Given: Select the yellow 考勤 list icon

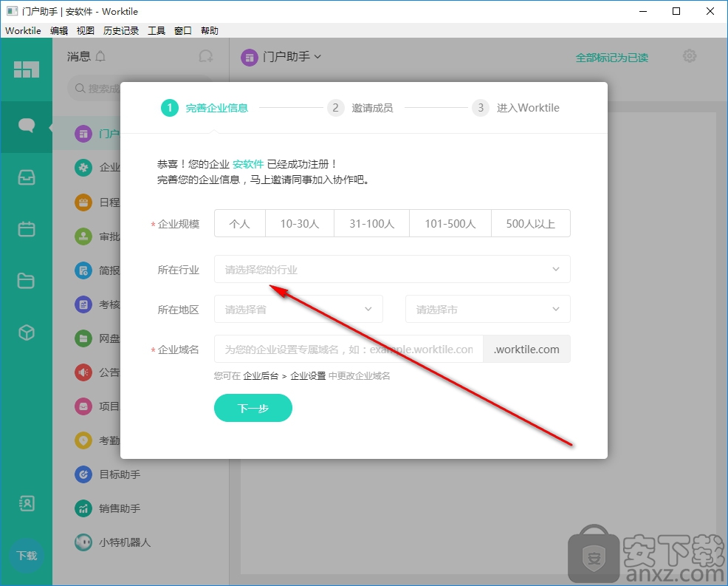Looking at the screenshot, I should click(83, 440).
